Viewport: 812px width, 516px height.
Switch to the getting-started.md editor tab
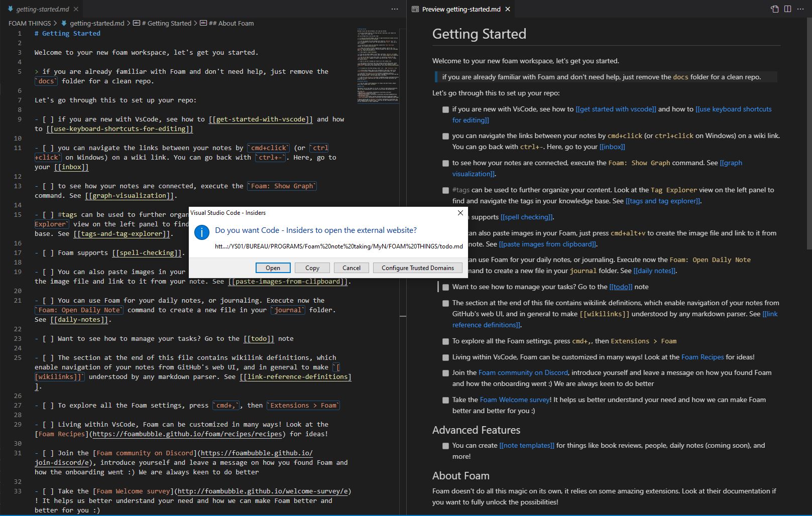[x=43, y=9]
